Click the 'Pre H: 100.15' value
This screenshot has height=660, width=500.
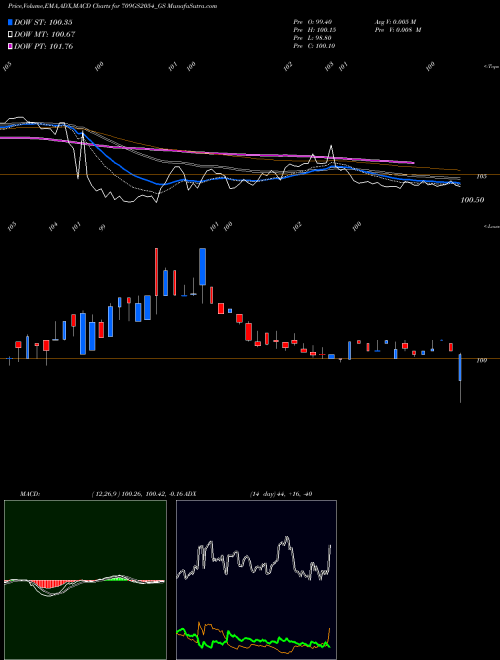coord(315,30)
